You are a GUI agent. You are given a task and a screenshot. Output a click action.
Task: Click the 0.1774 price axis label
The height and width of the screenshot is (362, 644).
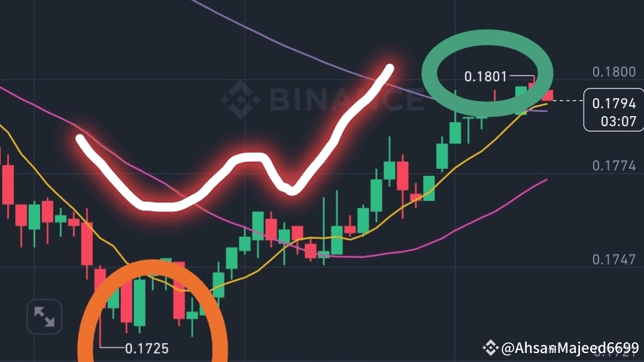(614, 165)
